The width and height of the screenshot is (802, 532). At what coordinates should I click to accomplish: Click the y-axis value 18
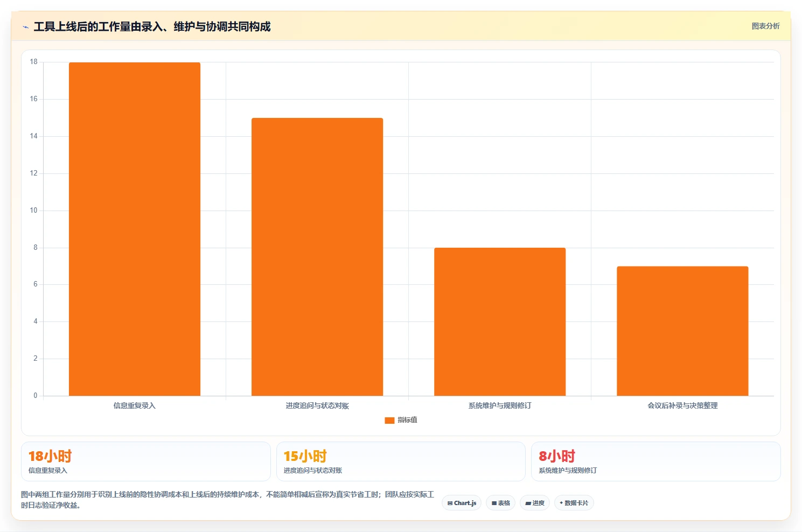point(34,62)
